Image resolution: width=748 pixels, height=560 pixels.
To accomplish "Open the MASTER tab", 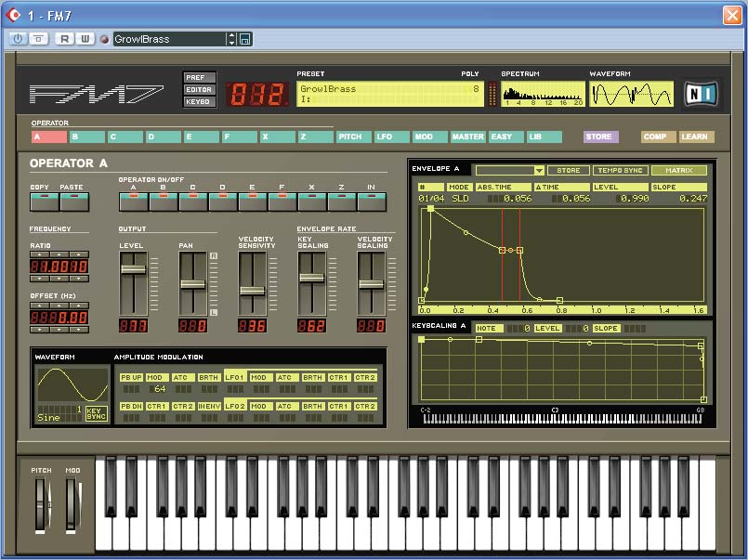I will [468, 137].
